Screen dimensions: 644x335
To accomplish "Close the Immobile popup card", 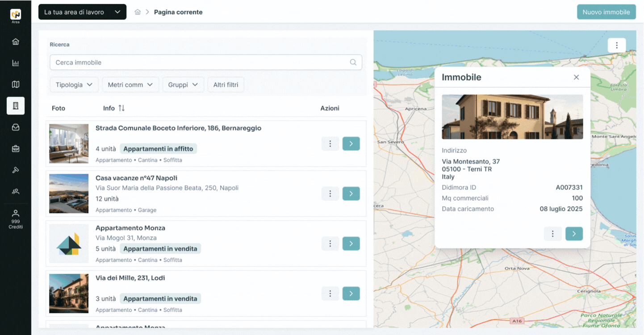I will (x=576, y=77).
